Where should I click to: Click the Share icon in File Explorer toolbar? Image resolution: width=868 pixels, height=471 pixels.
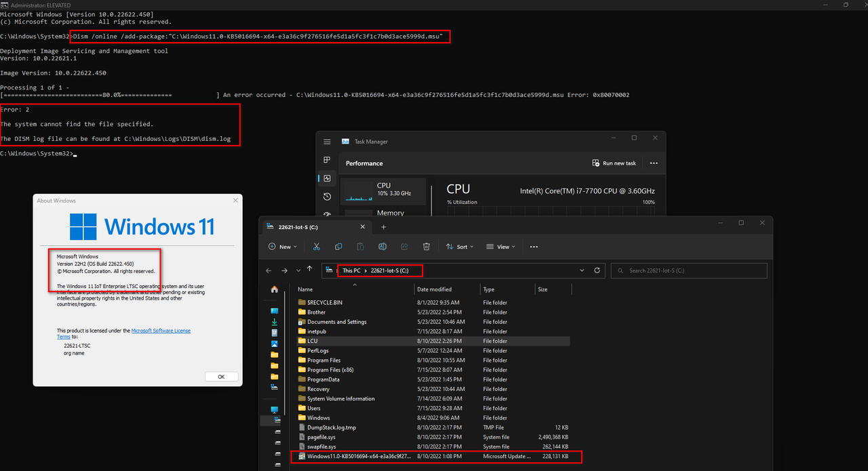click(405, 247)
